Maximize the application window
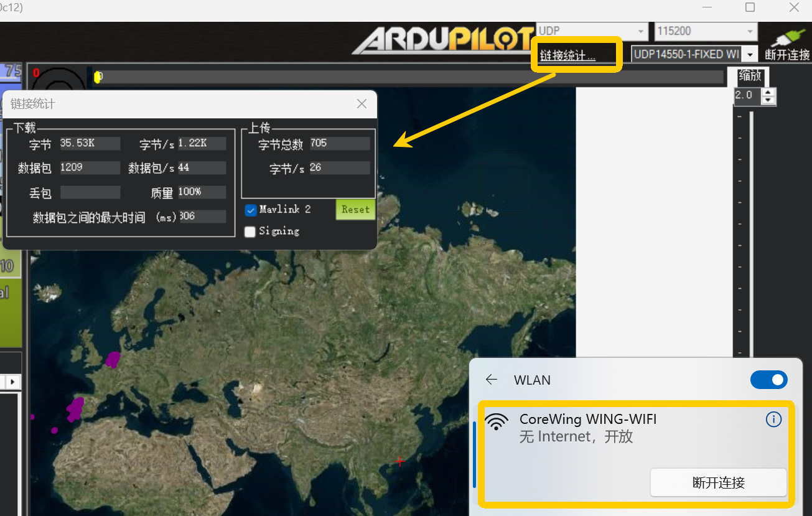The height and width of the screenshot is (516, 812). 750,7
